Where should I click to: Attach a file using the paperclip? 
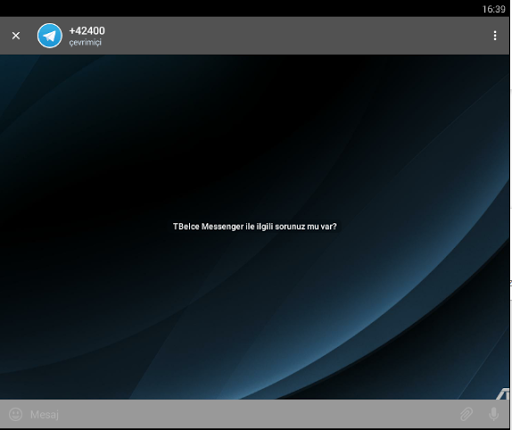[466, 414]
